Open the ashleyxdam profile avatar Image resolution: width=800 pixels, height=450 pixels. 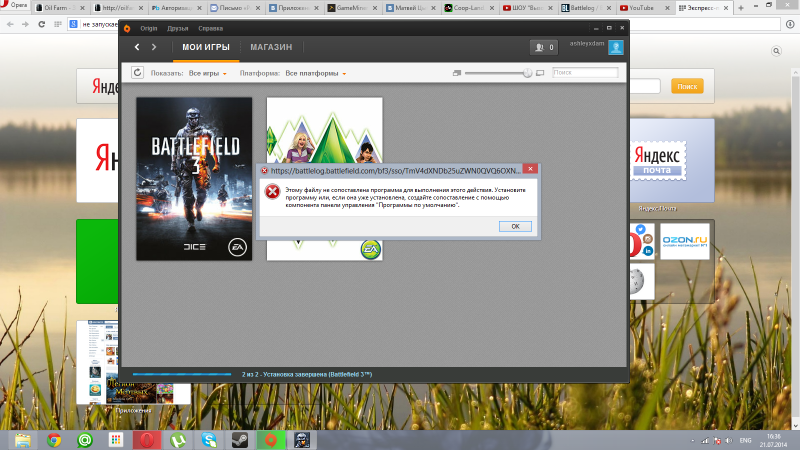pyautogui.click(x=616, y=47)
